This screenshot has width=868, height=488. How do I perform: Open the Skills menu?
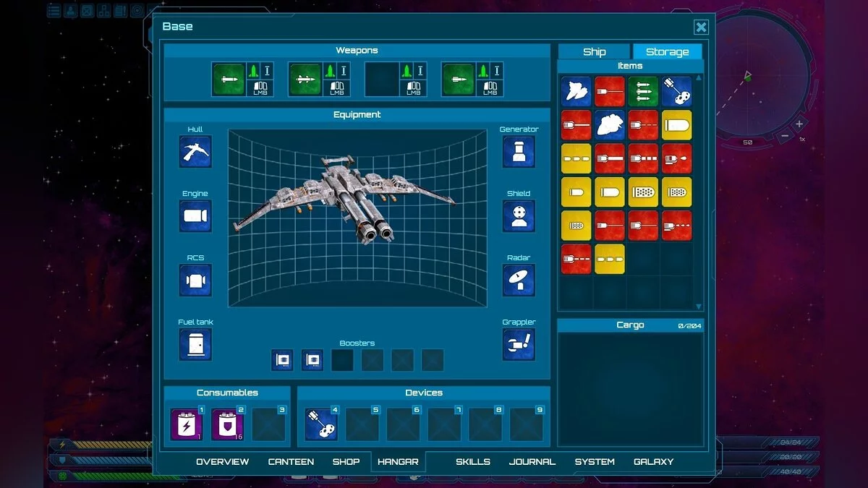tap(472, 461)
